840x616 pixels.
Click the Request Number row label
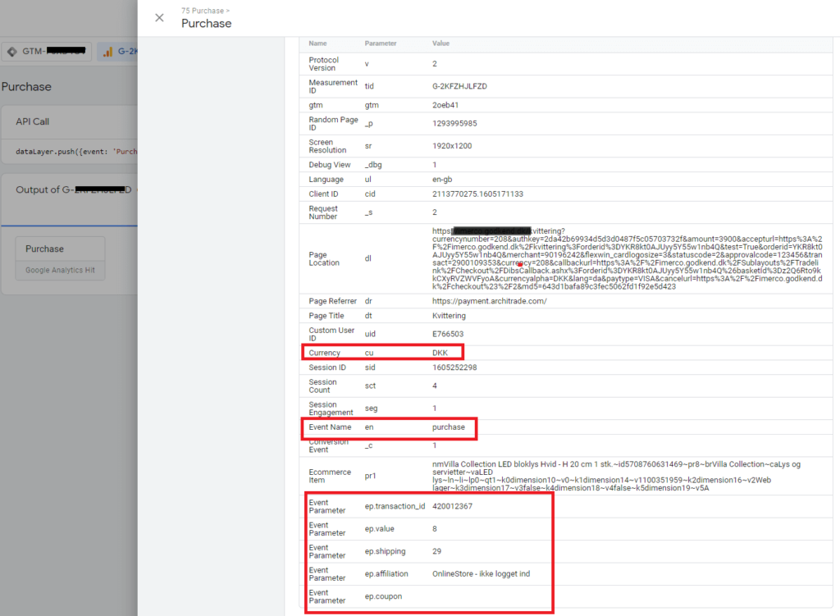point(323,212)
